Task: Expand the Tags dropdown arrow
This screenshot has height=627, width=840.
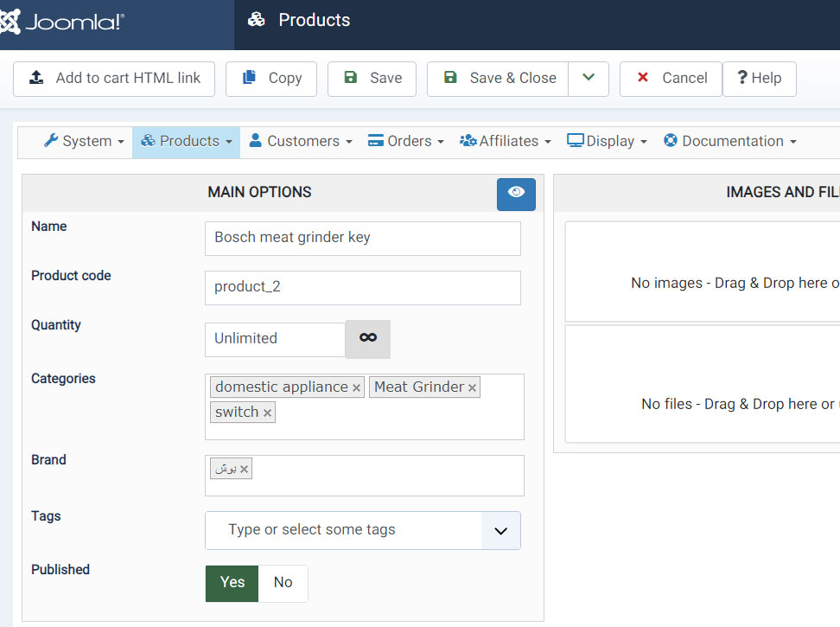Action: pos(501,531)
